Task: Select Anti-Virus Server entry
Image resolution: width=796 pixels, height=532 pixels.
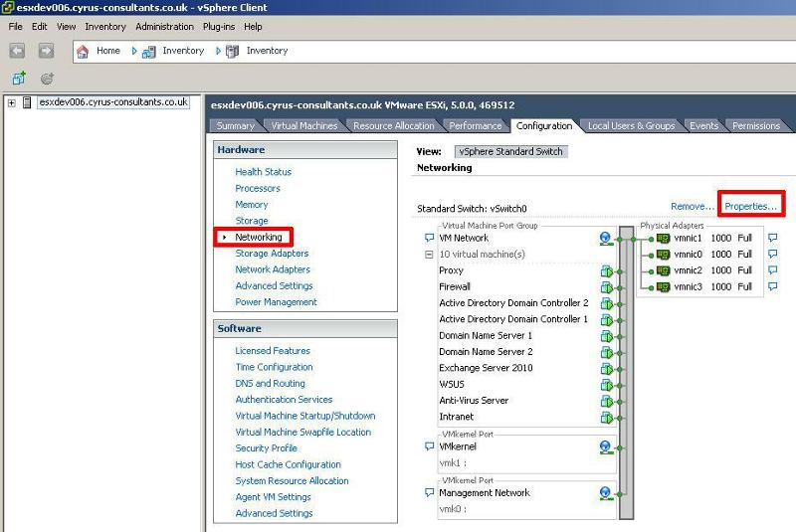Action: pyautogui.click(x=474, y=400)
